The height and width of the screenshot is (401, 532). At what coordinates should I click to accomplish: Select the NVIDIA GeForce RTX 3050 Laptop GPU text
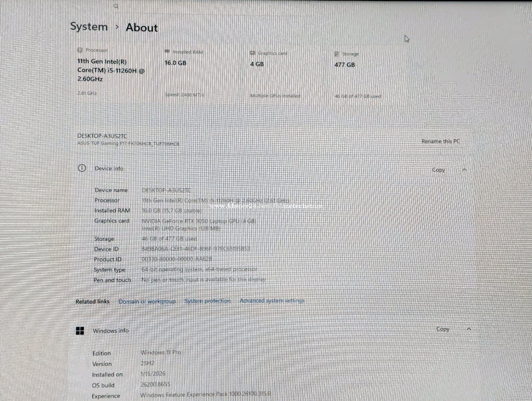199,221
